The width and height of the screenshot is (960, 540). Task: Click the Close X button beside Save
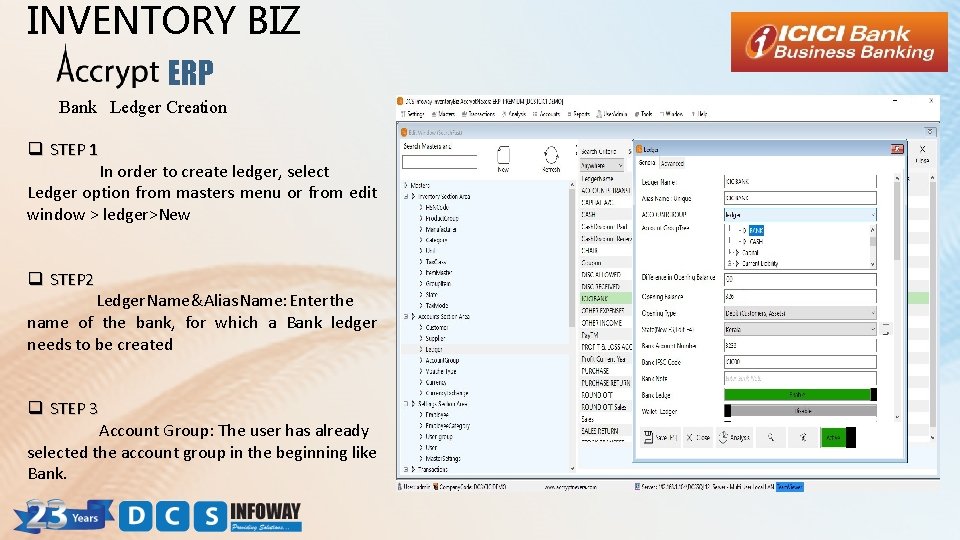tap(697, 437)
